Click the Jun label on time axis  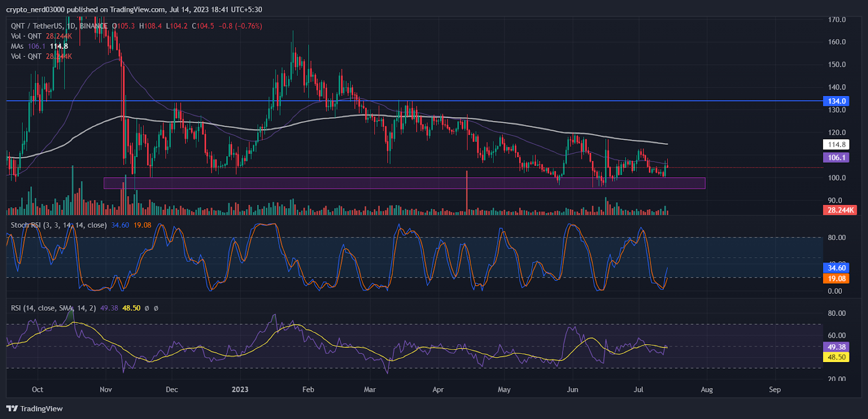click(572, 390)
